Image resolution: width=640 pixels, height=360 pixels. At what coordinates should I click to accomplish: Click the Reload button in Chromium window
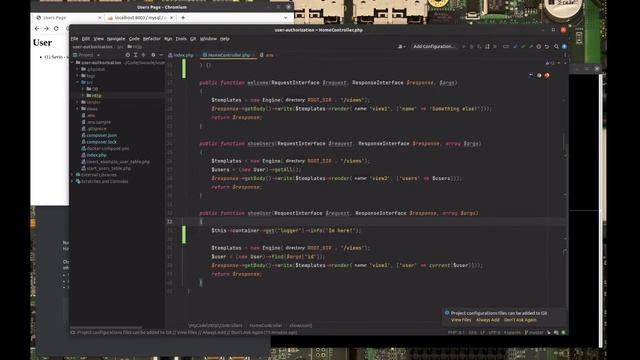pyautogui.click(x=56, y=29)
